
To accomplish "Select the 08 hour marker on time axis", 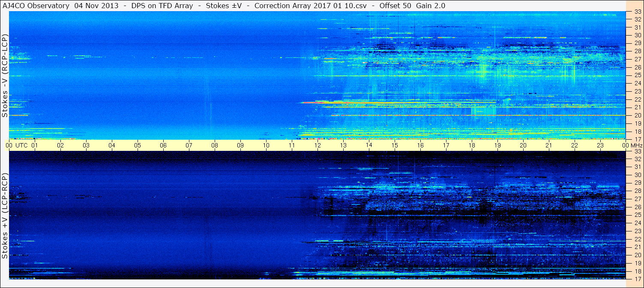I will point(215,145).
